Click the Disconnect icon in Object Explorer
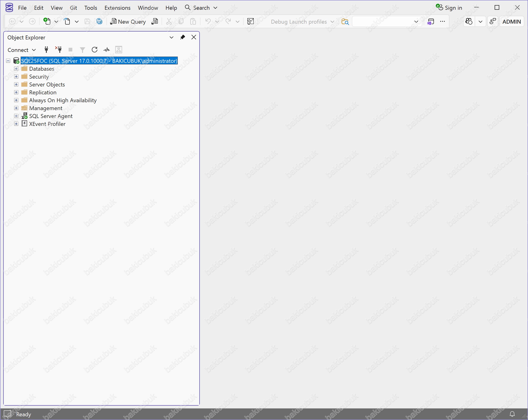Screen dimensions: 528x420 [x=59, y=50]
